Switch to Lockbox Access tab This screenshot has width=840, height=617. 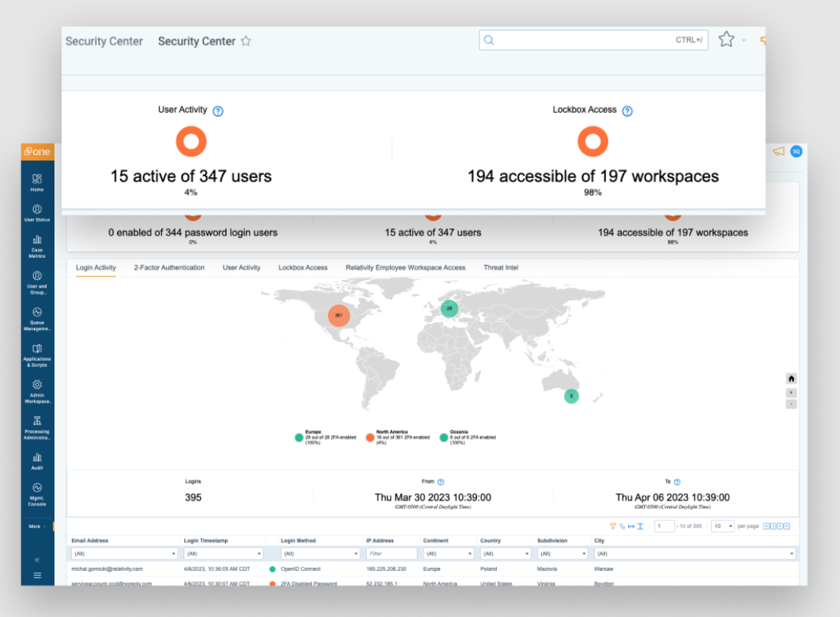tap(303, 268)
